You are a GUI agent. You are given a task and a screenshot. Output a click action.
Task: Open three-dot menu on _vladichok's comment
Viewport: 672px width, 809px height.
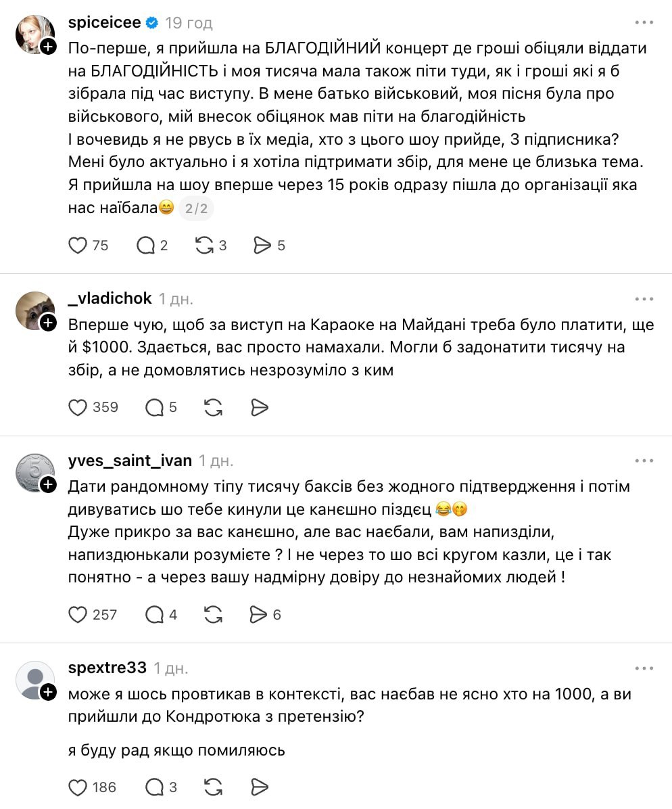pyautogui.click(x=644, y=298)
